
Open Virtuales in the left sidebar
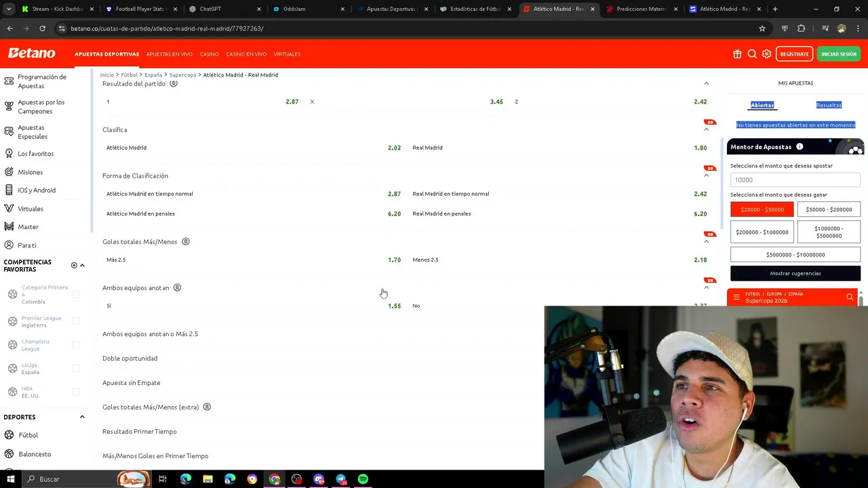pyautogui.click(x=31, y=209)
